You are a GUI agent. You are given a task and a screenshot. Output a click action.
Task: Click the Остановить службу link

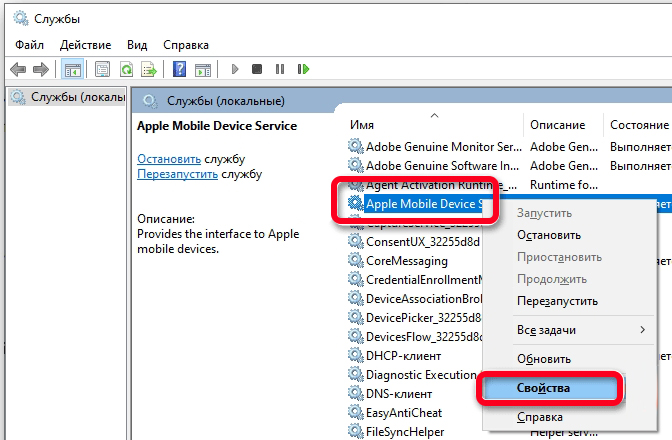(169, 159)
